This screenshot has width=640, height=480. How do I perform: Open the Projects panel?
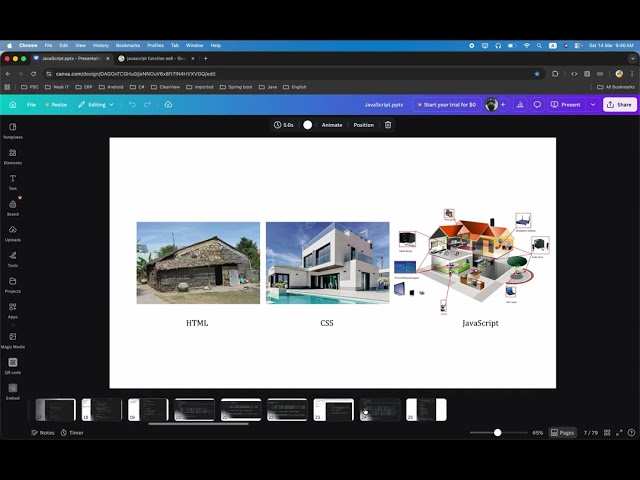tap(13, 285)
